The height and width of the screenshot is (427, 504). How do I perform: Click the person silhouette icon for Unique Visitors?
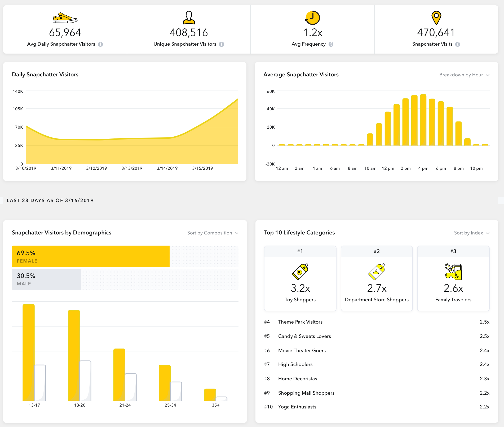click(189, 18)
